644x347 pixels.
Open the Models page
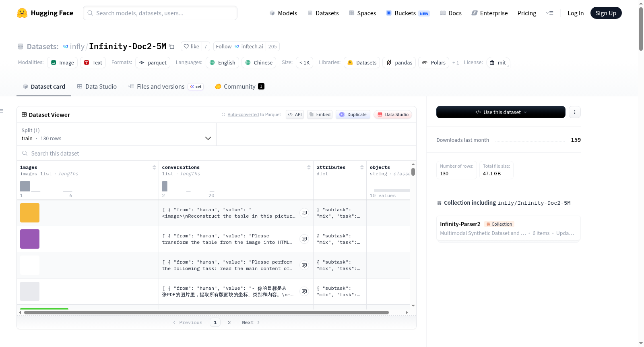click(x=283, y=13)
